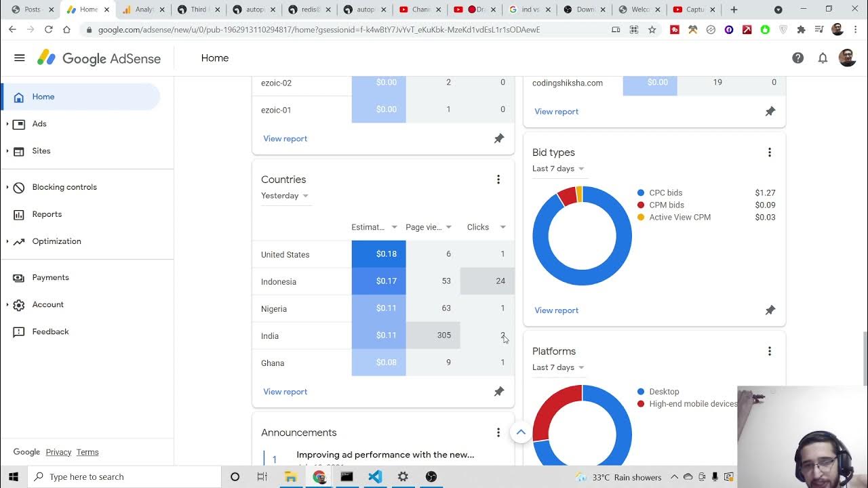The height and width of the screenshot is (488, 868).
Task: Open Platforms card more options menu
Action: click(770, 351)
